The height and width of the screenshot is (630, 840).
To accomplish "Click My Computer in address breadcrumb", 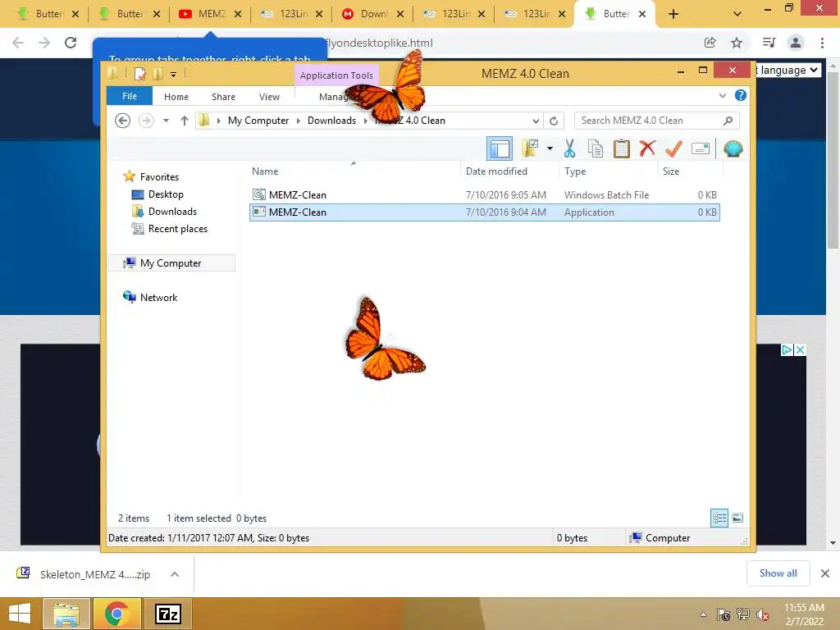I will pos(258,121).
